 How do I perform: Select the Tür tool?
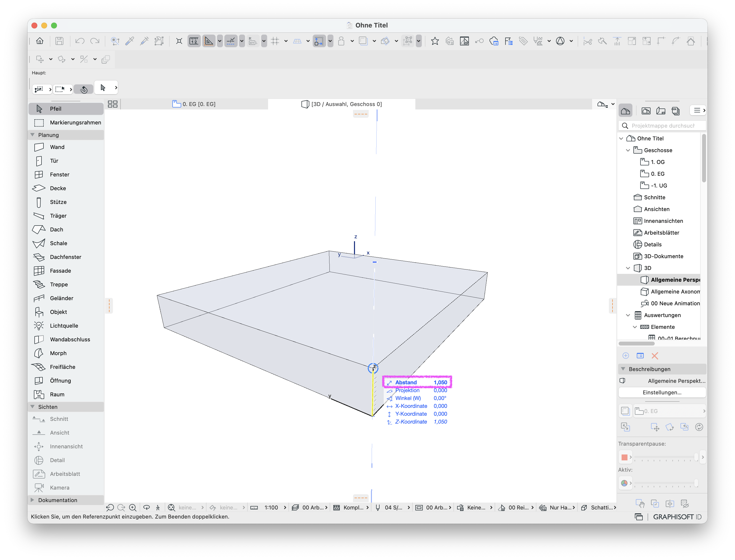click(x=66, y=161)
